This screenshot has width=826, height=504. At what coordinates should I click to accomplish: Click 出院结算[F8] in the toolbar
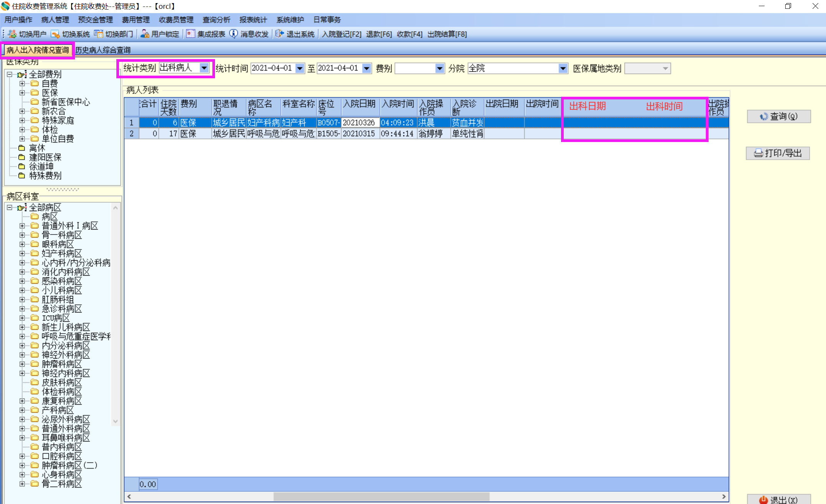point(447,34)
